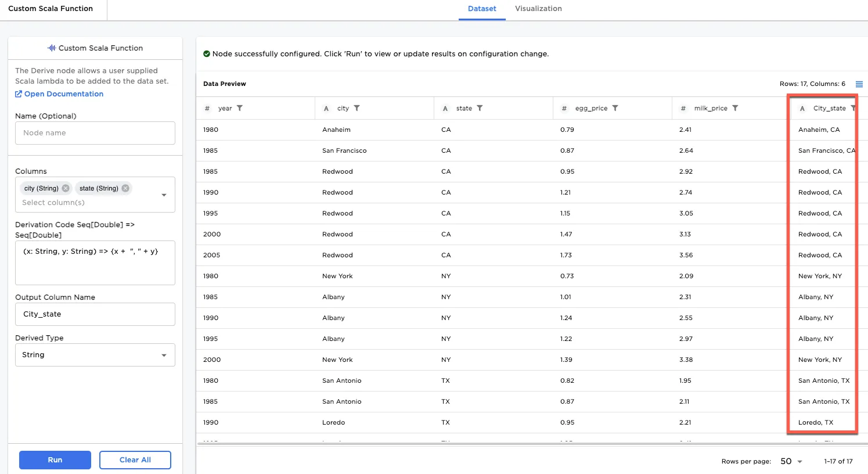Screen dimensions: 868x474
Task: Filter the milk_price column
Action: (x=735, y=108)
